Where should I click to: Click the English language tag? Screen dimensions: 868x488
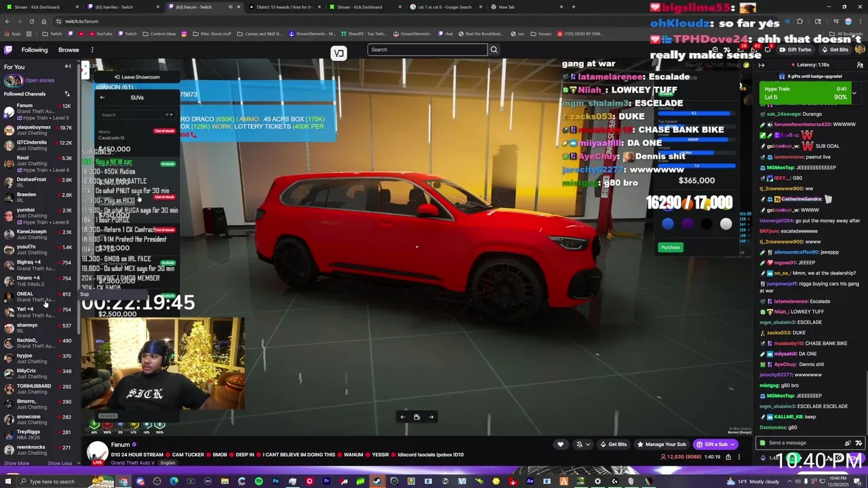tap(167, 463)
